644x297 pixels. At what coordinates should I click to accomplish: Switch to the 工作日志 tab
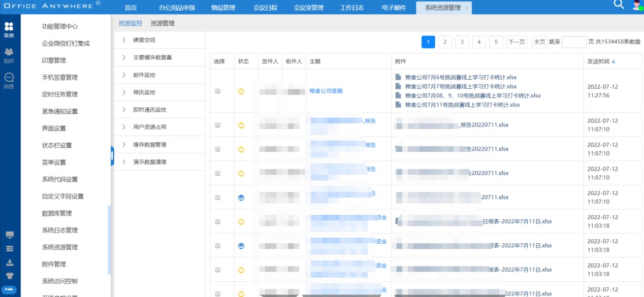pos(352,8)
